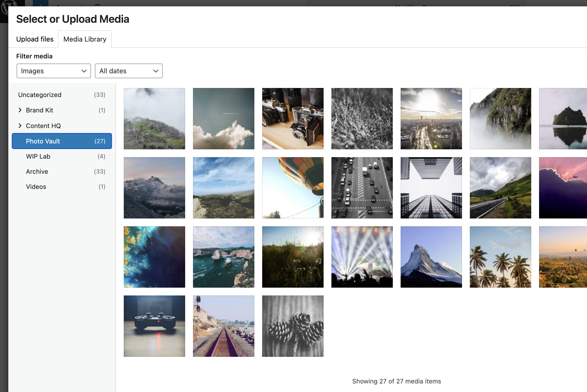This screenshot has height=392, width=587.
Task: Switch to the Upload files tab
Action: coord(35,39)
